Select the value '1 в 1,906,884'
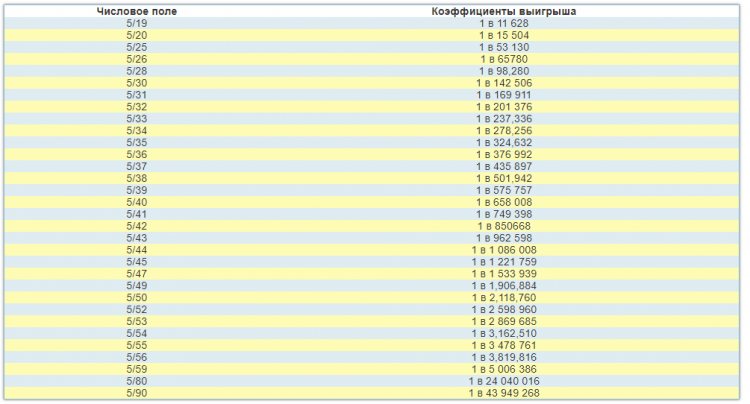Image resolution: width=750 pixels, height=404 pixels. point(504,286)
